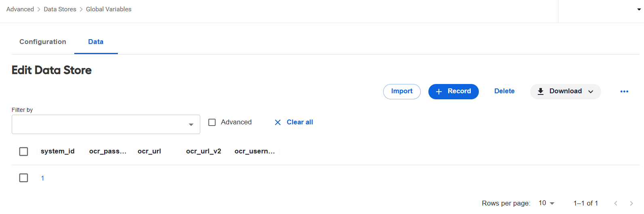Screen dimensions: 644x214
Task: Click the Import button
Action: [x=402, y=92]
